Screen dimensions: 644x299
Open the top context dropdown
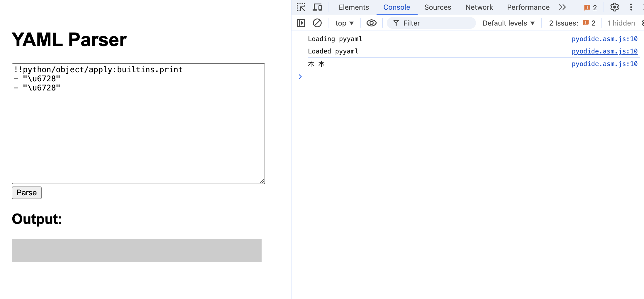345,23
